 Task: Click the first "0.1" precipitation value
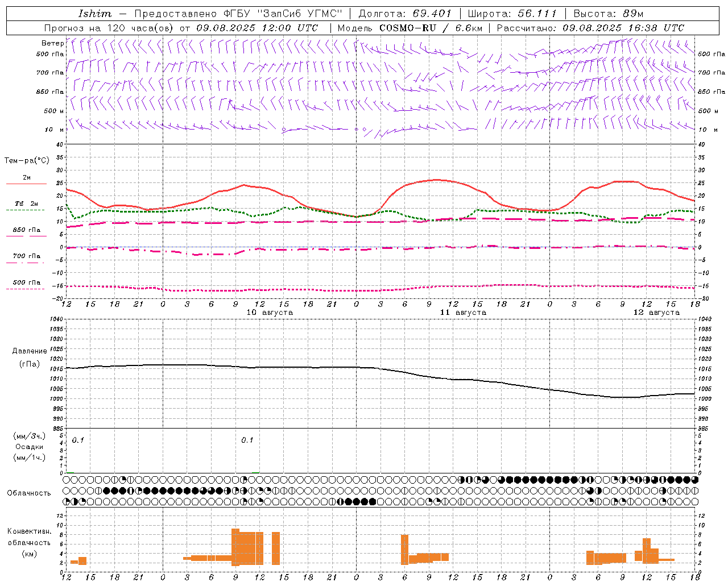pos(78,440)
